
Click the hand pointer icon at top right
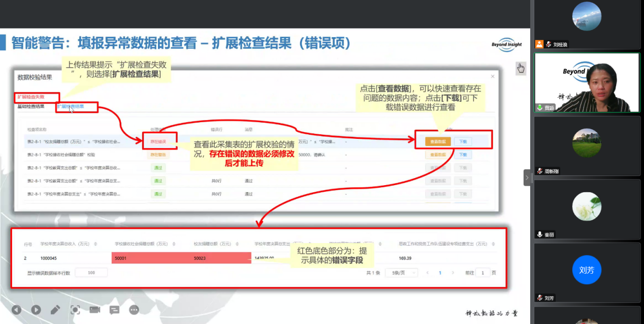[x=521, y=68]
